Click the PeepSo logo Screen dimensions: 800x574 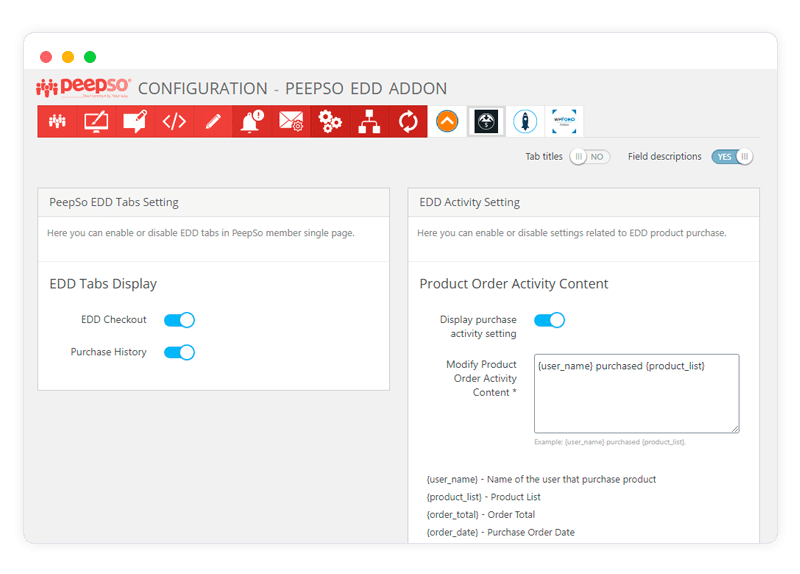83,88
